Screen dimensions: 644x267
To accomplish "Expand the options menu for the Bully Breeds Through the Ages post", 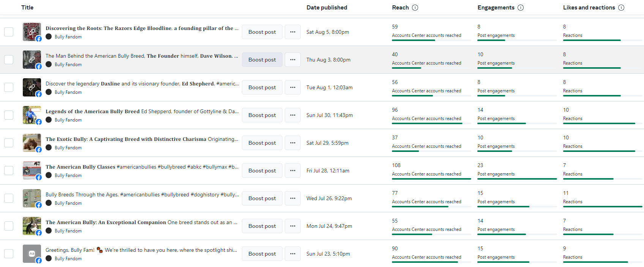I will click(x=293, y=198).
